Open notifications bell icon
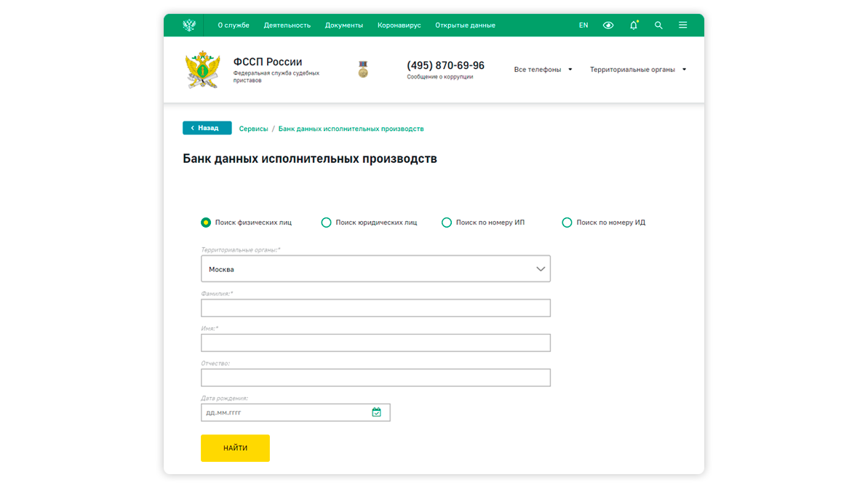868x488 pixels. coord(634,25)
